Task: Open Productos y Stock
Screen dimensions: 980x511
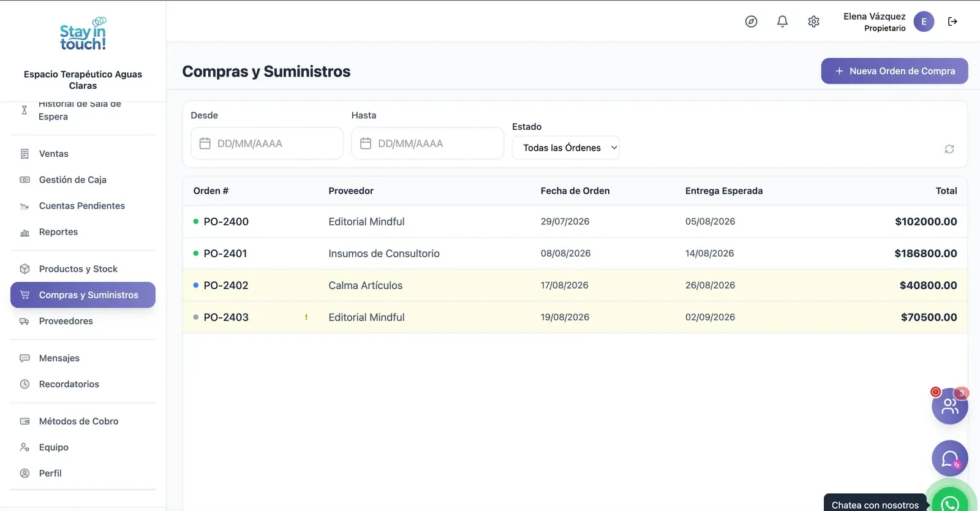Action: click(x=83, y=269)
